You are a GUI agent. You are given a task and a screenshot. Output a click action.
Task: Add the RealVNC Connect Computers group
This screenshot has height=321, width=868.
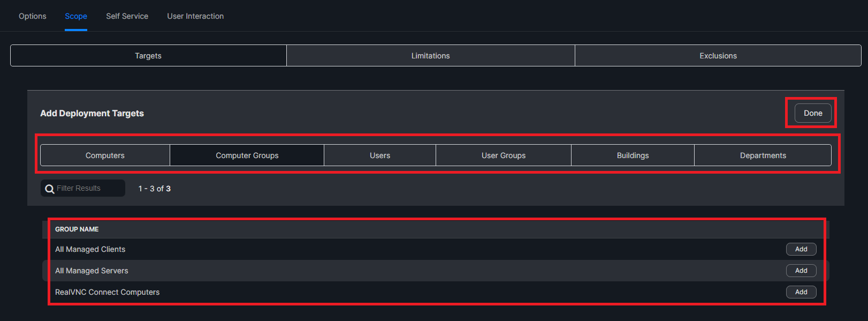[x=801, y=292]
